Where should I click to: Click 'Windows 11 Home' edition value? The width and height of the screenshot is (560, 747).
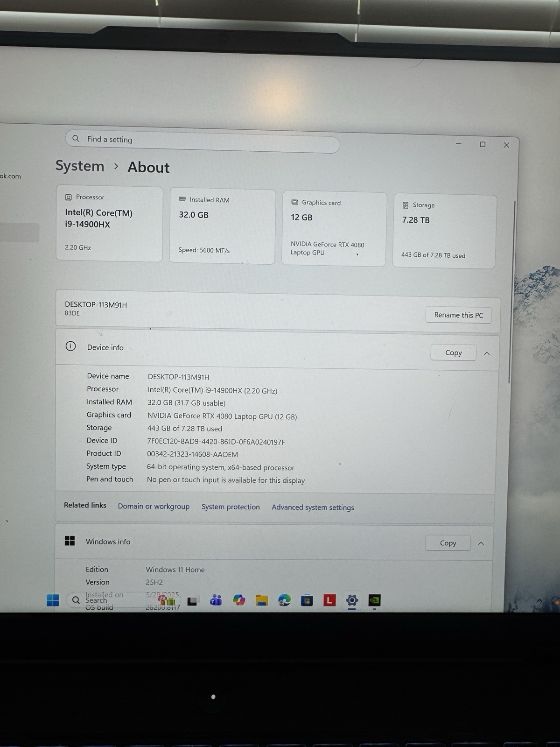(175, 570)
